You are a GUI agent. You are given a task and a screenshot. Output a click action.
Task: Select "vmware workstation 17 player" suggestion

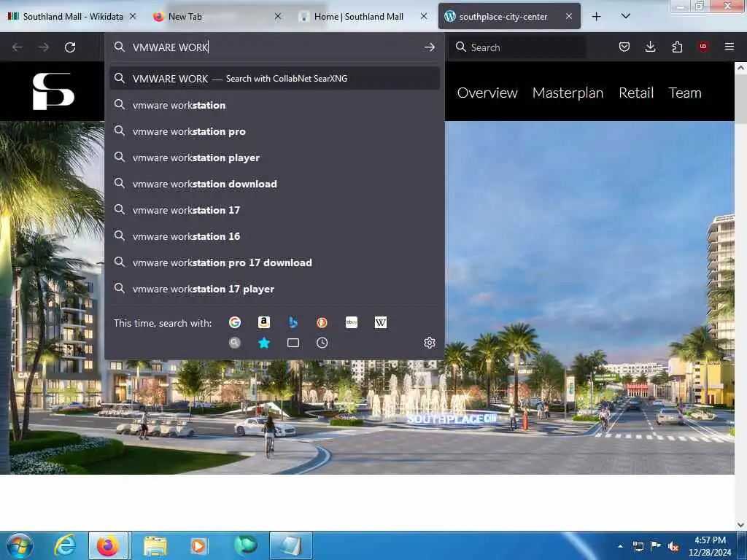274,289
